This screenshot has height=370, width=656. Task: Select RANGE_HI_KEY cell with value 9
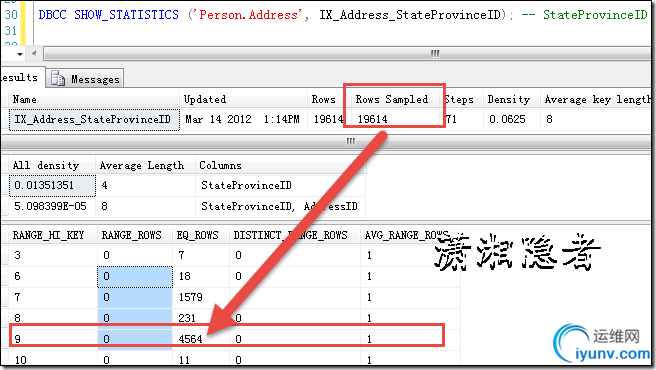[53, 339]
